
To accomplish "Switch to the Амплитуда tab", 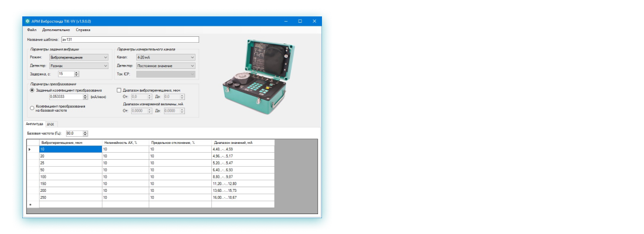I will point(34,124).
